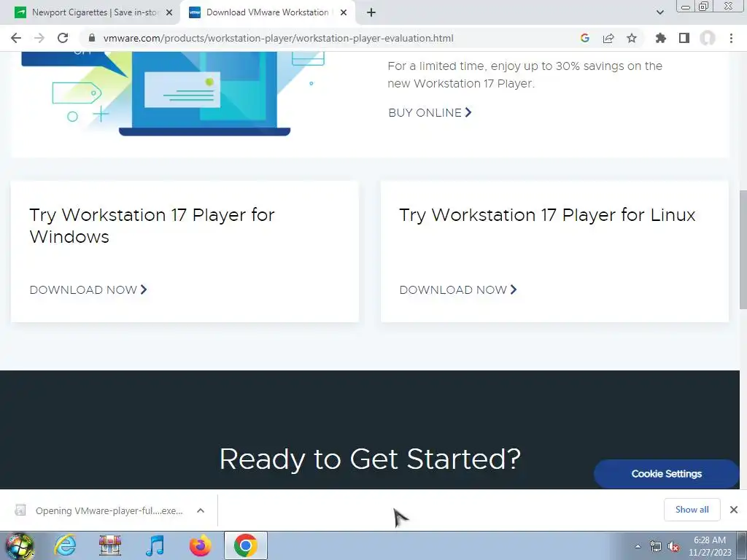Close the Newport Cigarettes tab

click(169, 13)
